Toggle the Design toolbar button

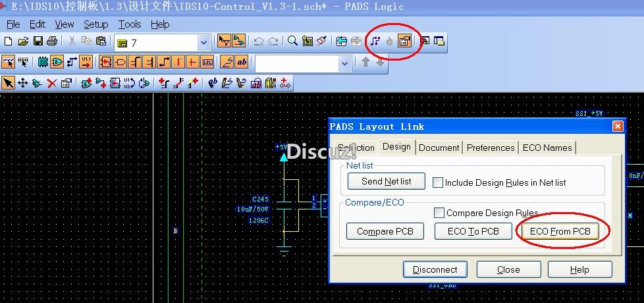[239, 41]
